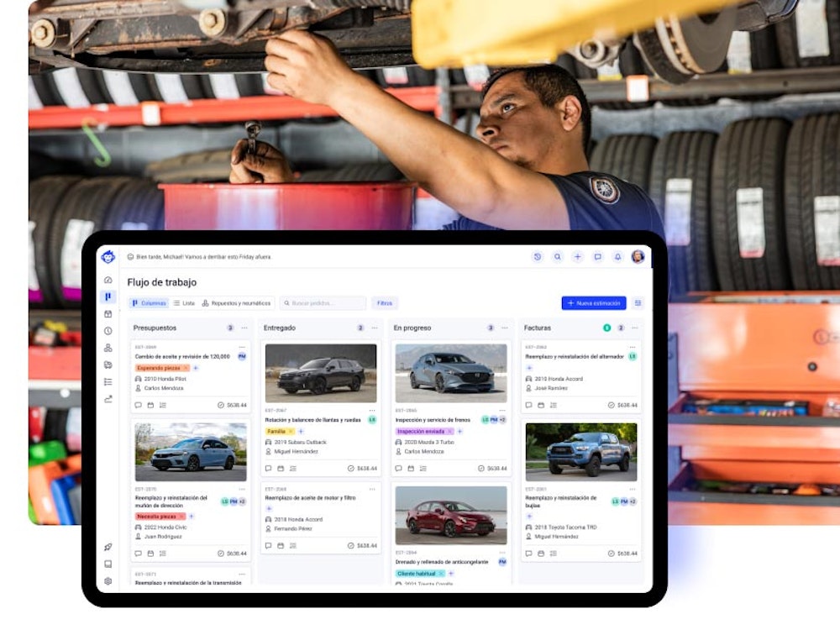Open notifications with the bell icon
The width and height of the screenshot is (840, 635).
tap(616, 257)
